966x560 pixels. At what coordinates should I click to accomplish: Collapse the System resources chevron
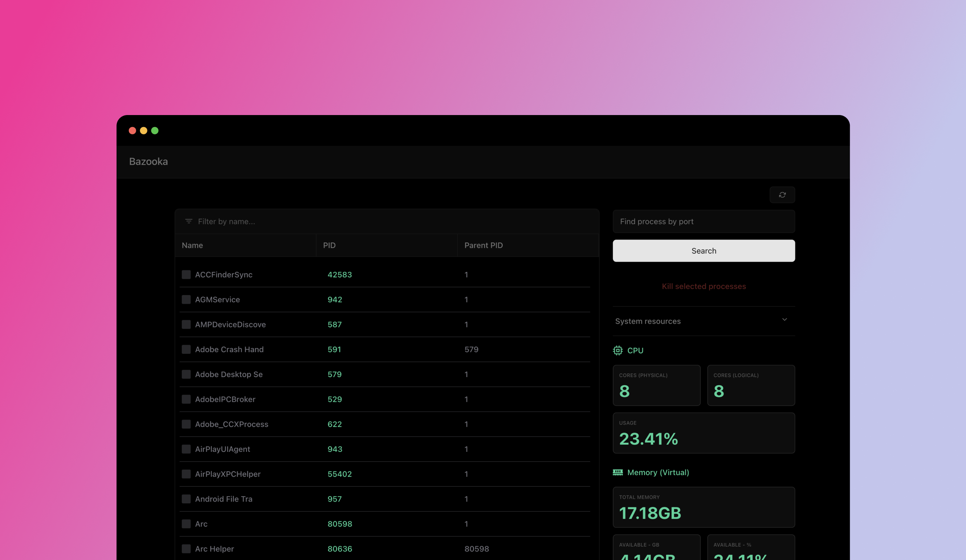[x=784, y=320]
